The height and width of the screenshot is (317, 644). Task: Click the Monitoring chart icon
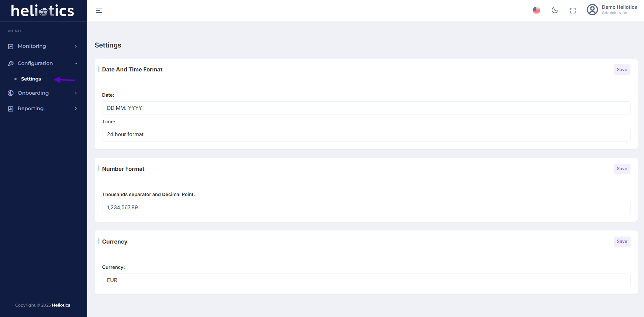pos(11,46)
